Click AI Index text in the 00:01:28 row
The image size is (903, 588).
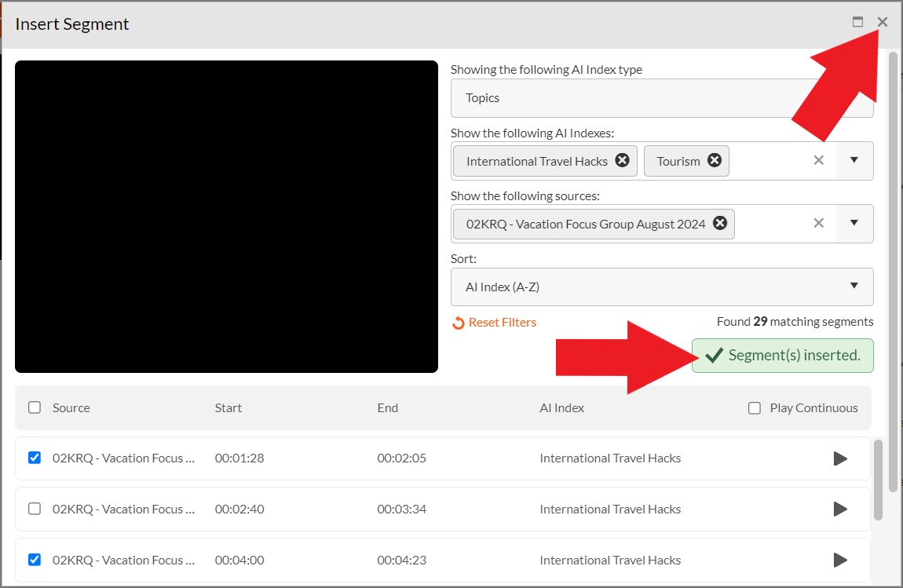[x=610, y=458]
